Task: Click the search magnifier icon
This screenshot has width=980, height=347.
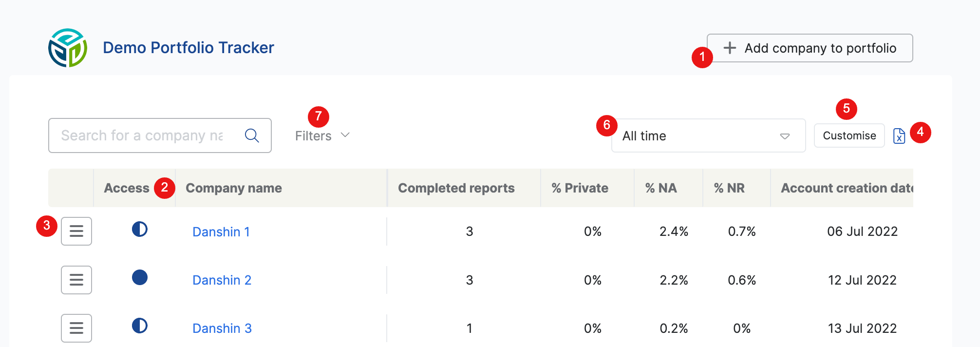Action: (252, 135)
